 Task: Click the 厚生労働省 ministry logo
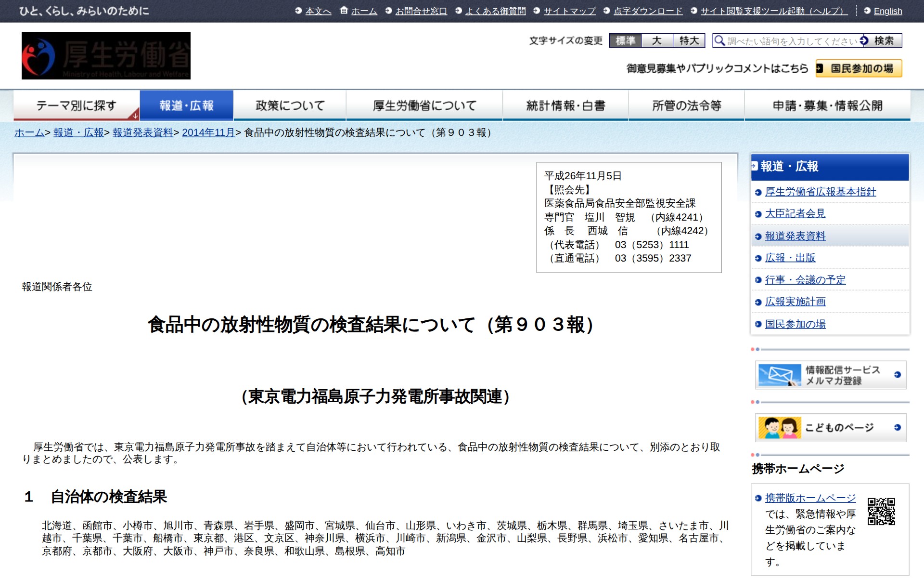pyautogui.click(x=105, y=55)
